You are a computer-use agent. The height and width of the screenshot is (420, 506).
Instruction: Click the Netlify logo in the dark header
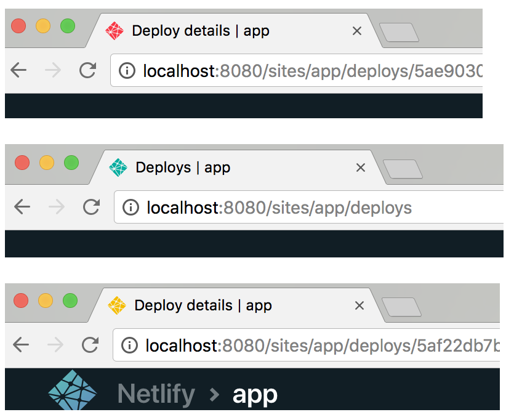tap(73, 391)
